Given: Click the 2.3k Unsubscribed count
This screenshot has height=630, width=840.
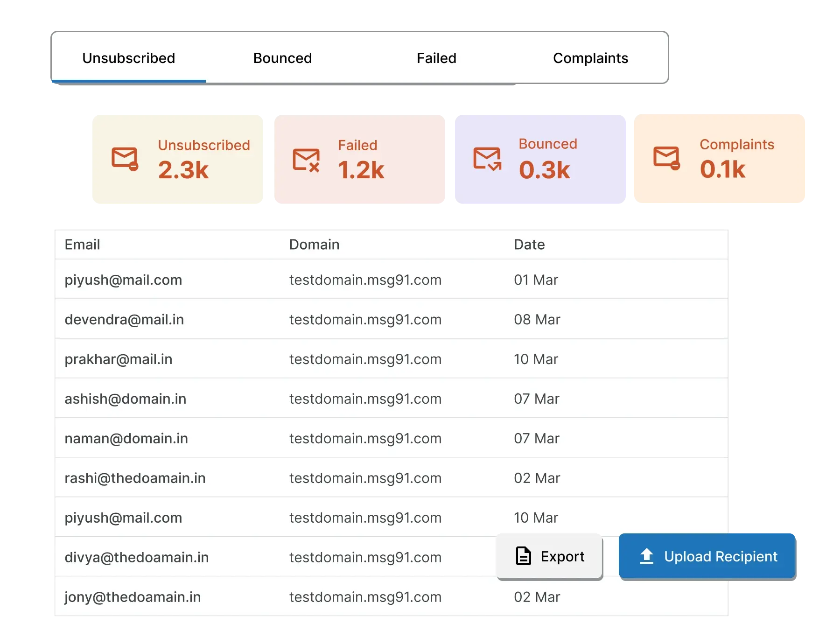Looking at the screenshot, I should pyautogui.click(x=183, y=170).
